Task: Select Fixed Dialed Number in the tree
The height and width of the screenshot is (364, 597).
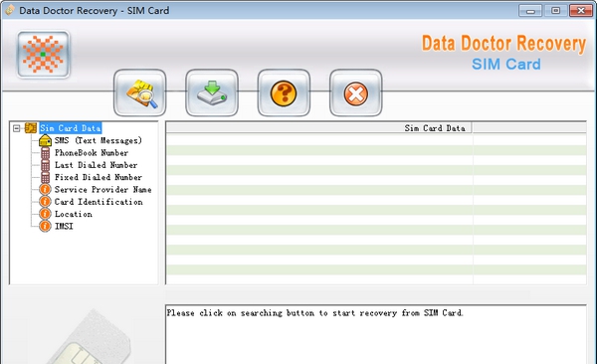Action: click(99, 177)
